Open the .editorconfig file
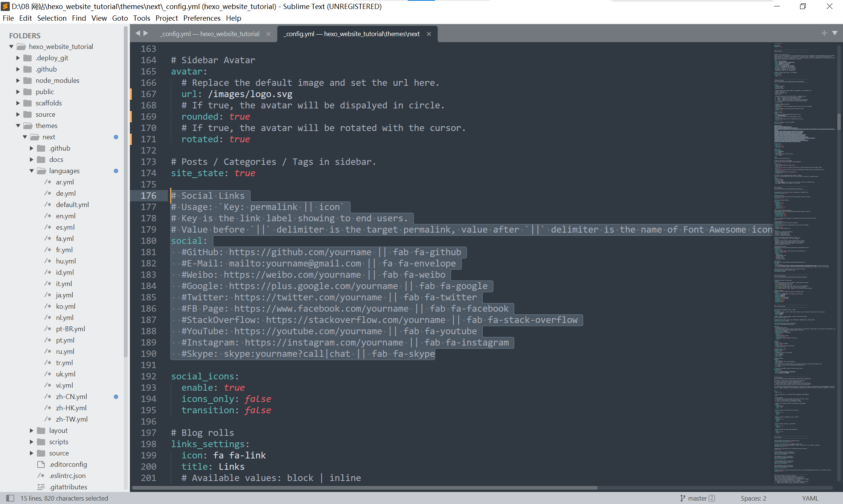 [68, 464]
